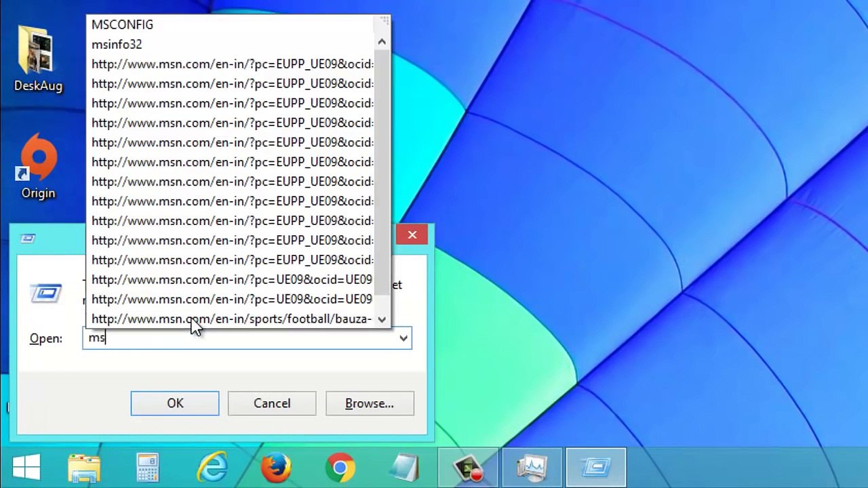
Task: Switch to the system monitor taskbar icon
Action: click(x=532, y=468)
